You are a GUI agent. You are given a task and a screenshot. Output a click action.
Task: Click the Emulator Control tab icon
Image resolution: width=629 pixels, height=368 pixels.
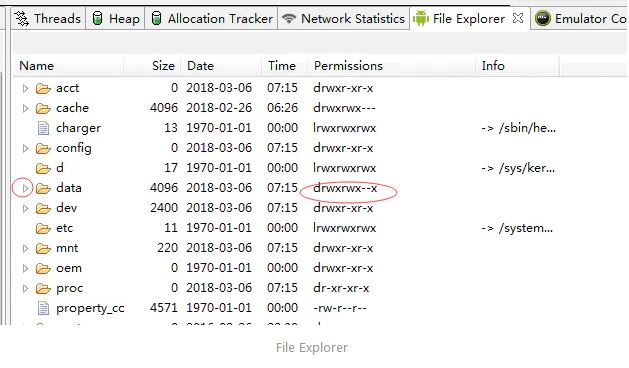point(542,18)
